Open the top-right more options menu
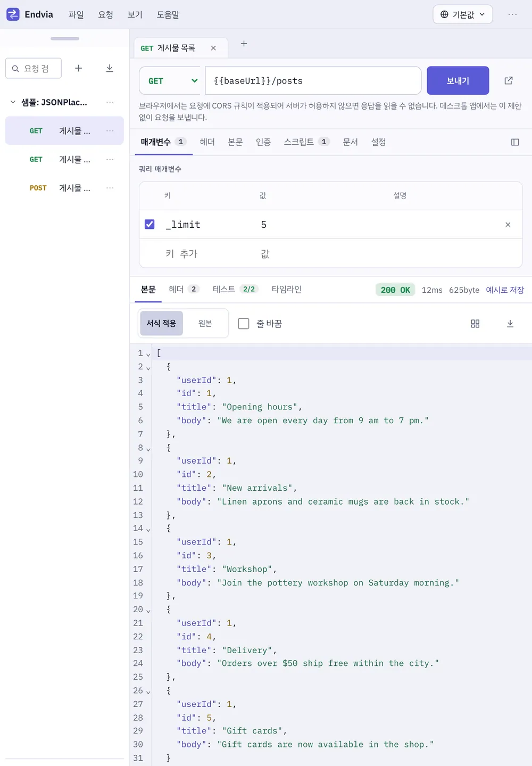This screenshot has width=532, height=766. coord(512,14)
